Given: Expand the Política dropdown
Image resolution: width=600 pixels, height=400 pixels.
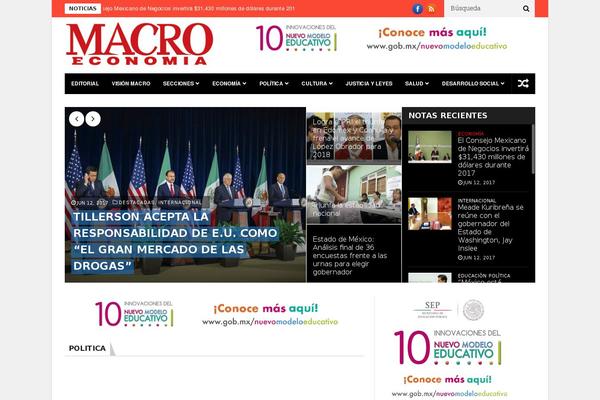Looking at the screenshot, I should coord(274,83).
